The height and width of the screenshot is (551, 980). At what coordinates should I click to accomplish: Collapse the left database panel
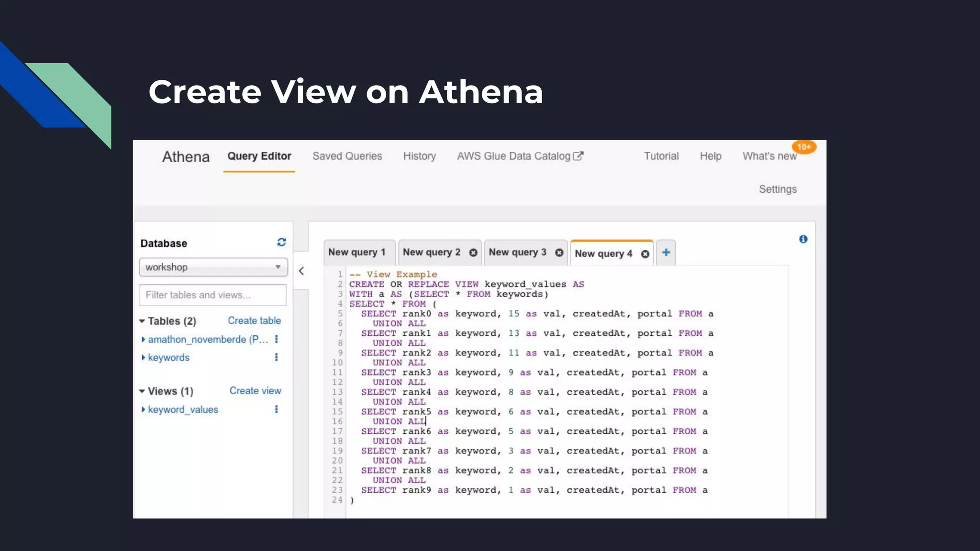[x=301, y=271]
